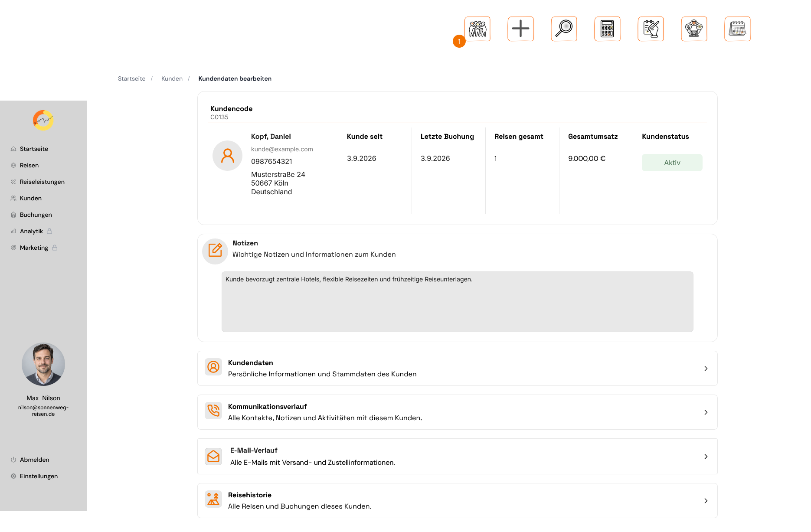The image size is (811, 532).
Task: Click into the Notizen text area
Action: pos(458,302)
